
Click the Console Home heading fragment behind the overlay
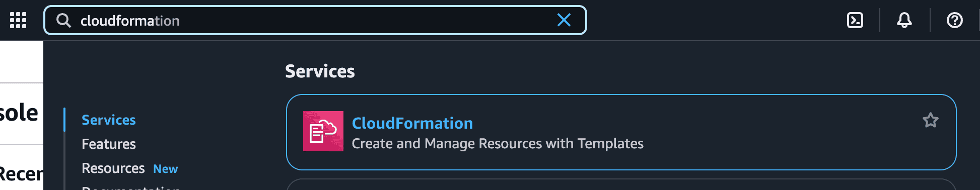point(19,113)
